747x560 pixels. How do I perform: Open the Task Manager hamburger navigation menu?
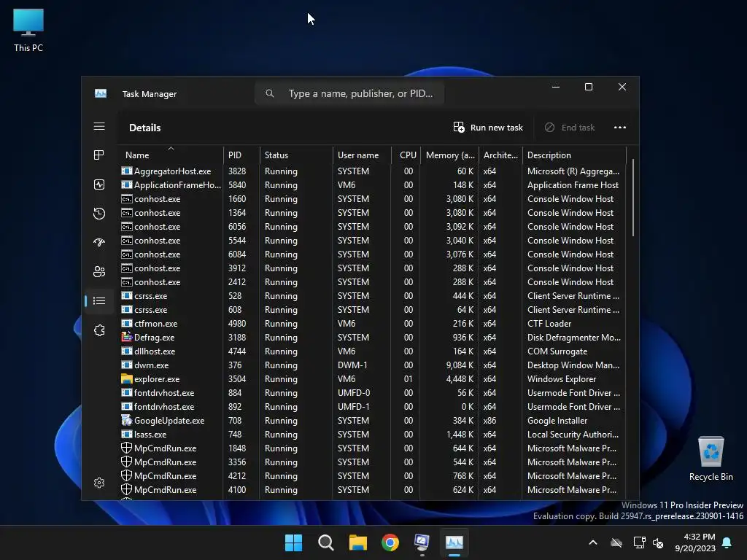click(x=99, y=126)
